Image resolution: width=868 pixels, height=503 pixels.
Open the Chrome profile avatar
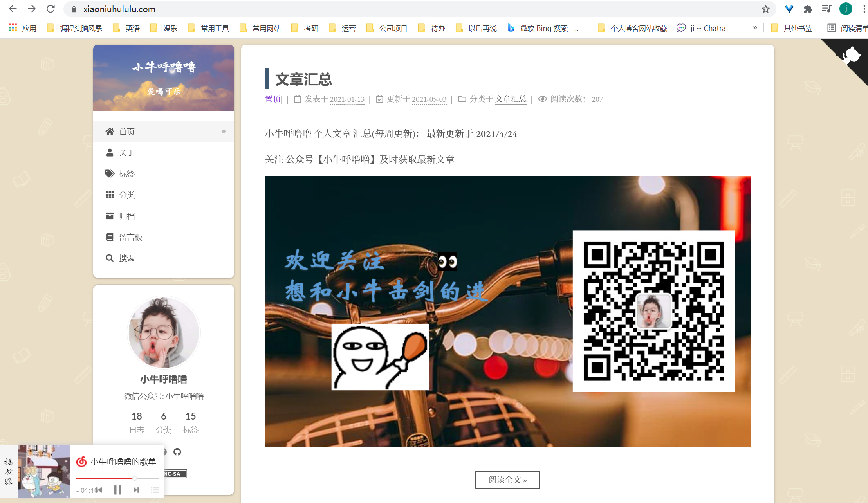click(x=846, y=9)
